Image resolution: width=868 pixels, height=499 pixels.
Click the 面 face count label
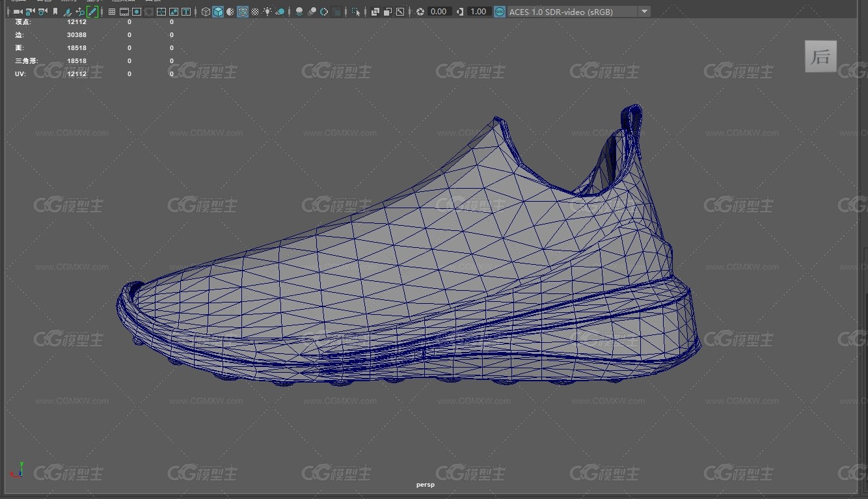pos(20,48)
